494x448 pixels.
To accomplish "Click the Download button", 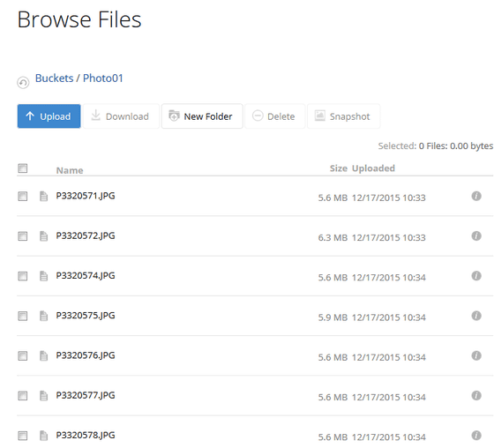I will click(x=121, y=116).
